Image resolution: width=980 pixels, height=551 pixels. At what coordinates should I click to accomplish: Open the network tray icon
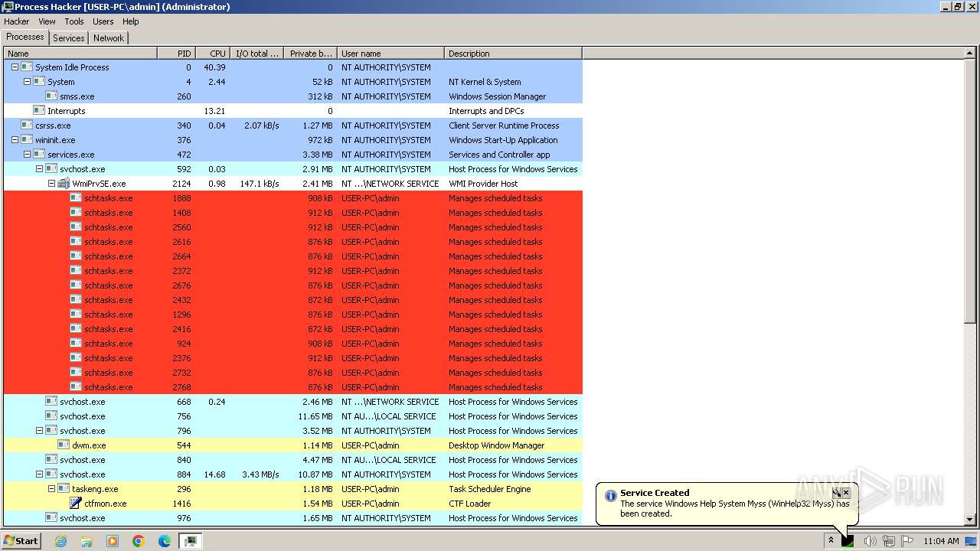point(889,541)
